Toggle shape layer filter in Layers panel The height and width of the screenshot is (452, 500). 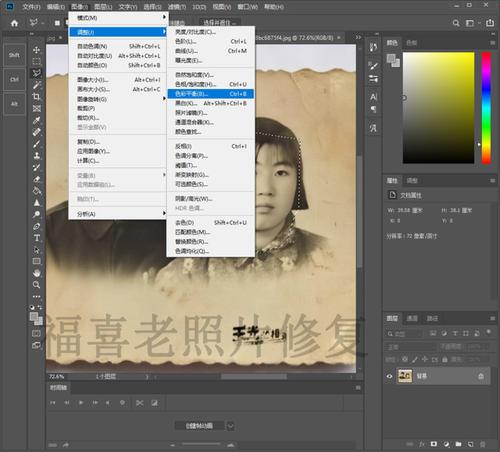(466, 333)
